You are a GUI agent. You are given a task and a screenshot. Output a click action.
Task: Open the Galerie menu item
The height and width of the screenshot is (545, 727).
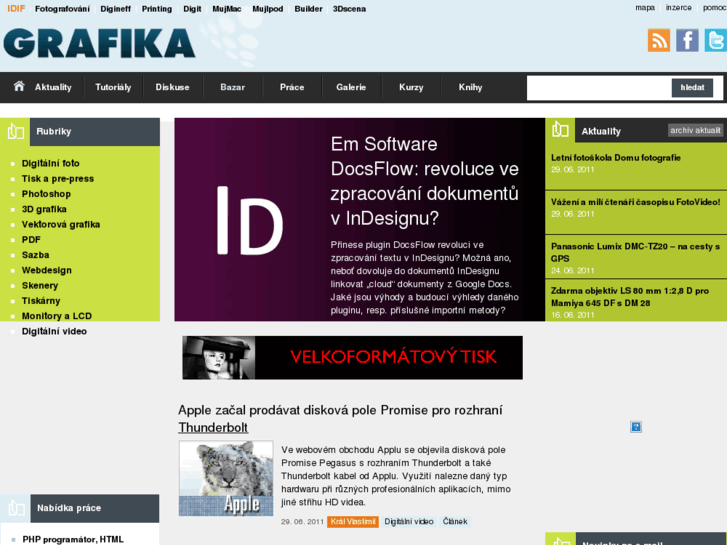[x=351, y=87]
